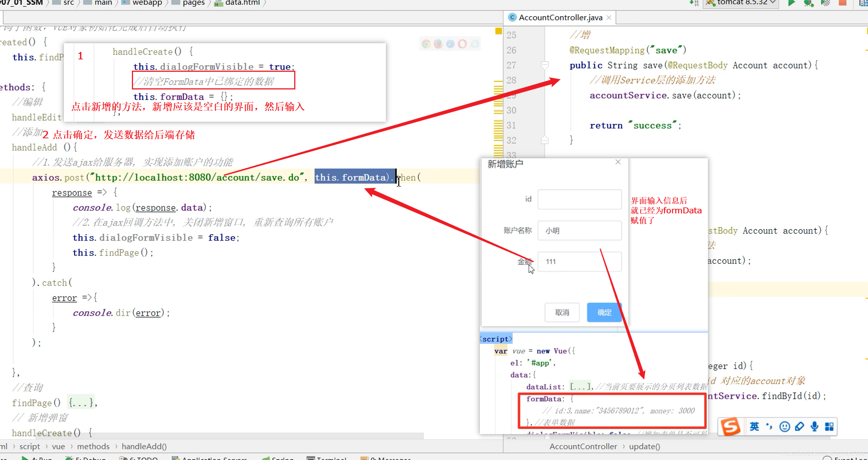This screenshot has width=868, height=460.
Task: Collapse the save method fold marker at line 27
Action: point(544,65)
